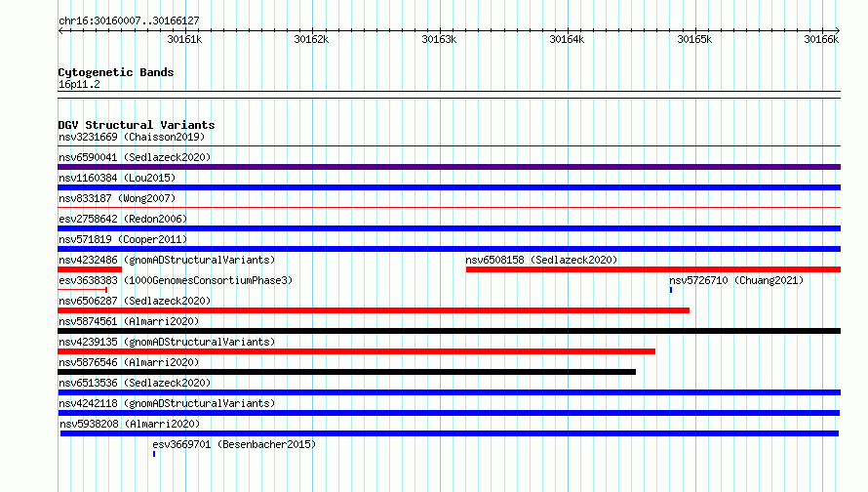Click the 30163k ruler tick label
This screenshot has height=492, width=868.
pyautogui.click(x=439, y=39)
